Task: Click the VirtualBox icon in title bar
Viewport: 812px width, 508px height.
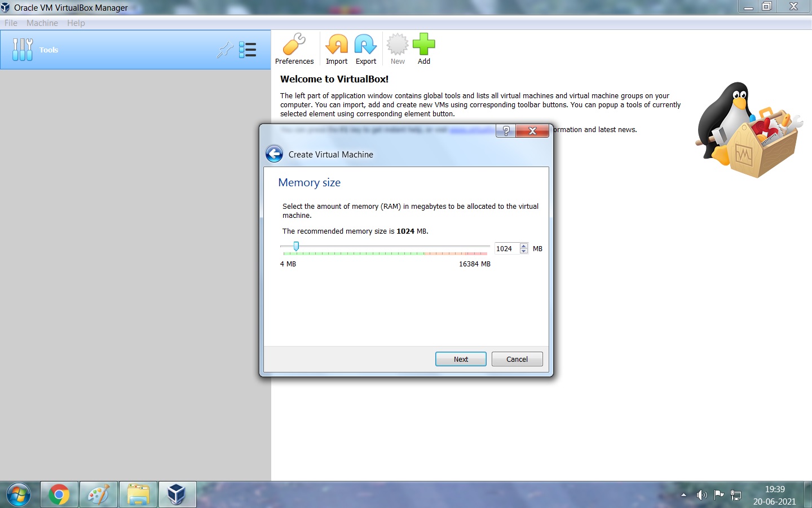Action: 6,7
